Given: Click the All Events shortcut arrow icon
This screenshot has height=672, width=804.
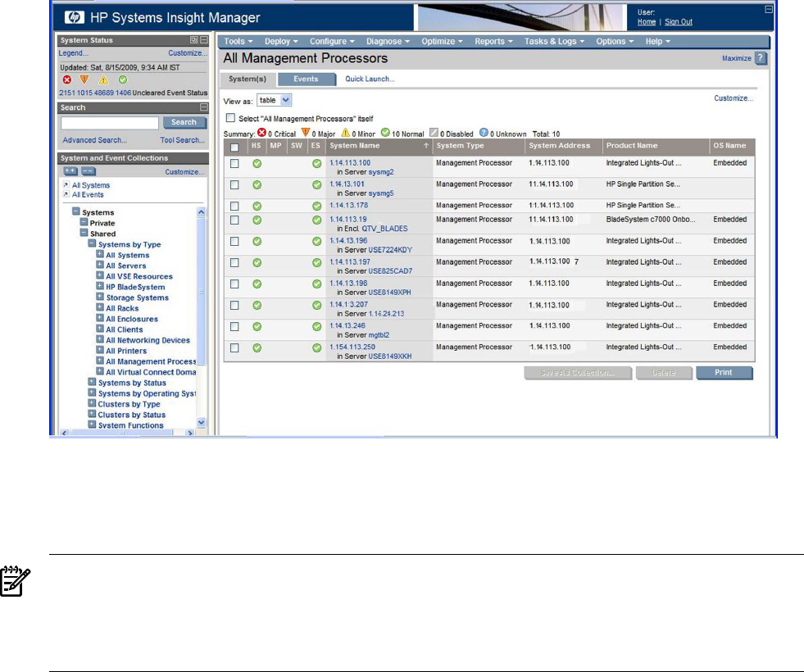Looking at the screenshot, I should (66, 194).
